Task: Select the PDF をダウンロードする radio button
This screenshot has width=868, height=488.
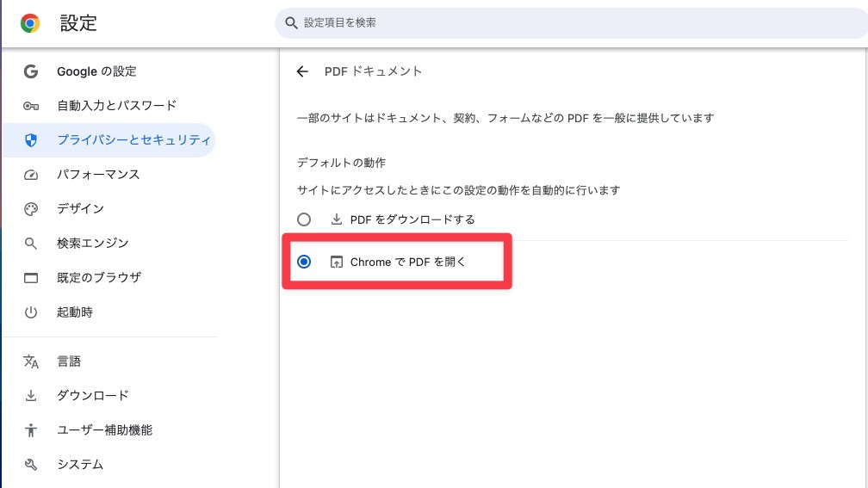Action: [x=304, y=219]
